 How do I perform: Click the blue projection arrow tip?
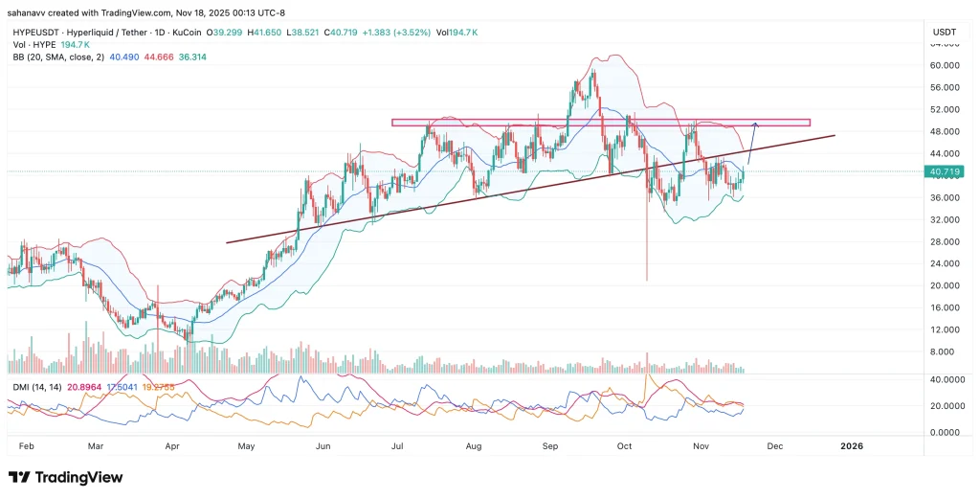756,124
